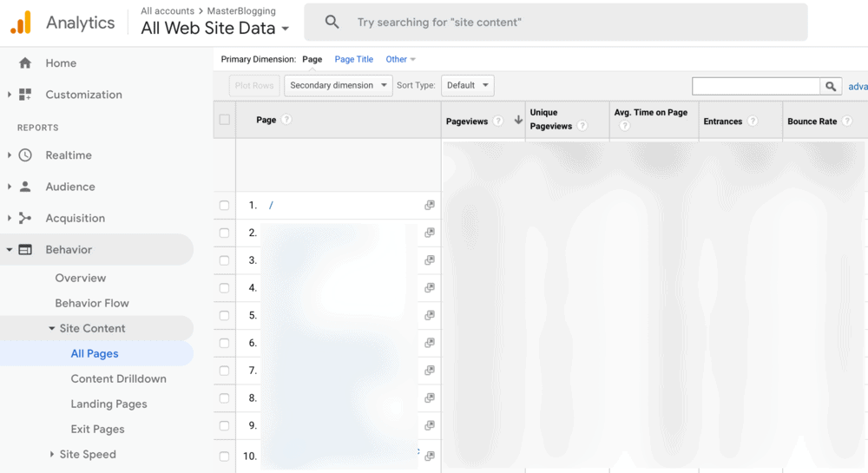The width and height of the screenshot is (868, 473).
Task: Toggle the select-all checkbox in table header
Action: pos(224,120)
